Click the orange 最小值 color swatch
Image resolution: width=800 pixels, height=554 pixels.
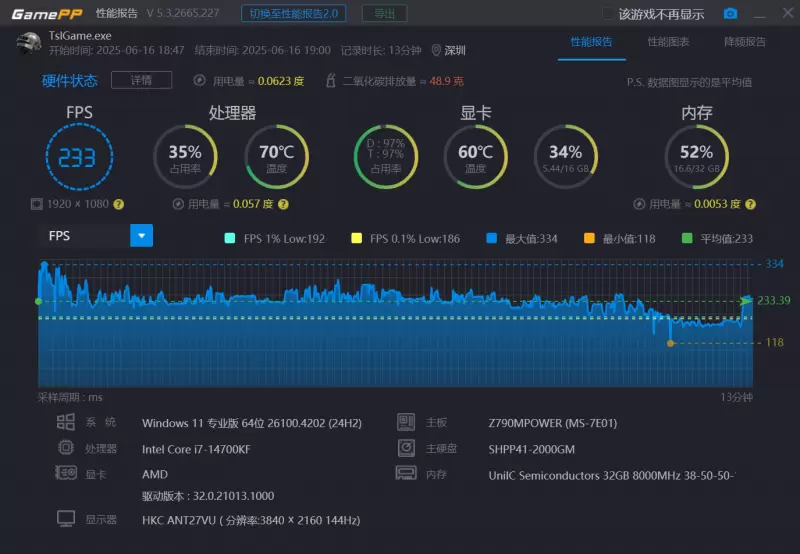pos(589,238)
